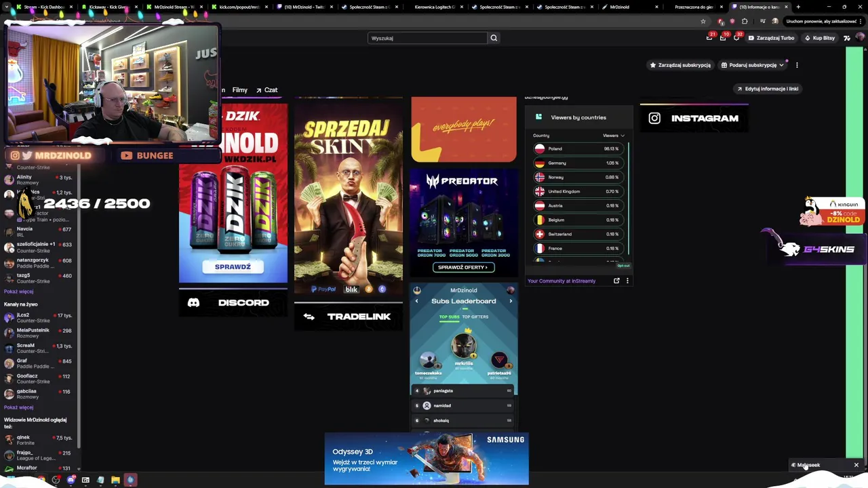The width and height of the screenshot is (868, 488).
Task: Select Poland row in Viewers by countries
Action: tap(578, 148)
